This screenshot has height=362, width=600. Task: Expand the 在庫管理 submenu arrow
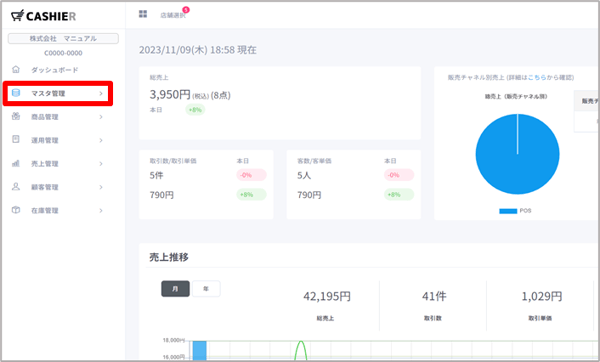(x=101, y=210)
